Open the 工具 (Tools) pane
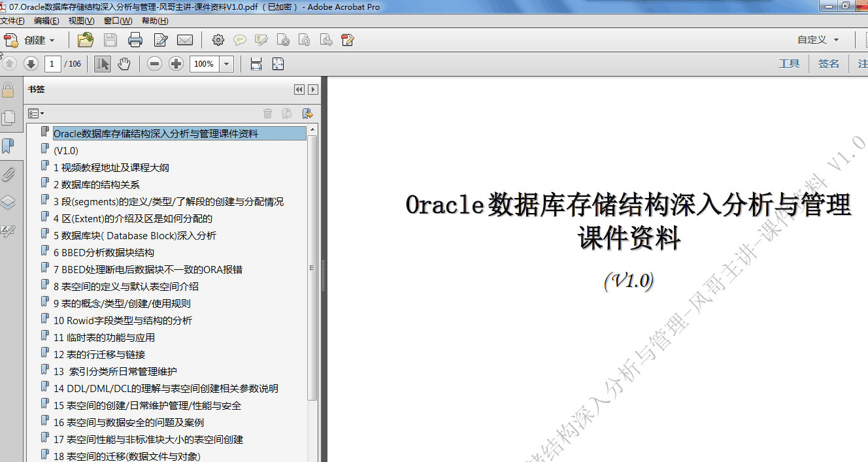 pos(789,63)
